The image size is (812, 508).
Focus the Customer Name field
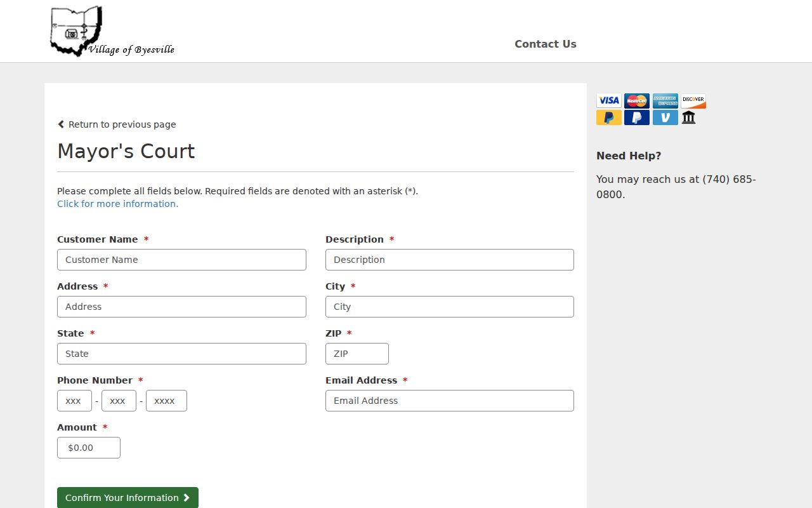(181, 260)
